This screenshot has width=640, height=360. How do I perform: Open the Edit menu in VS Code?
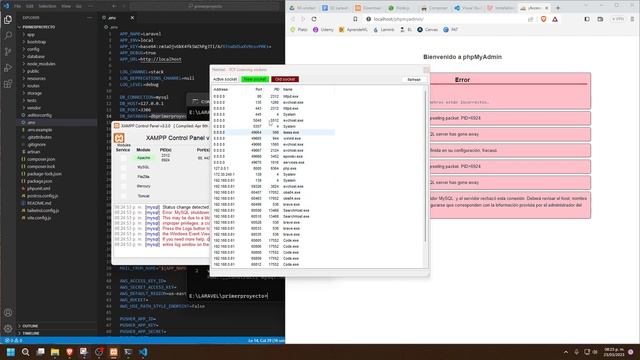point(30,7)
